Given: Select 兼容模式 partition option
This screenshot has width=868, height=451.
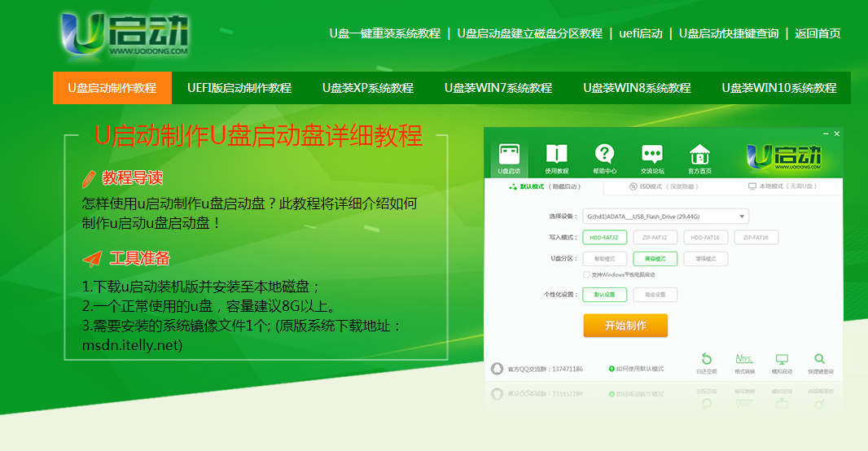Looking at the screenshot, I should click(655, 258).
